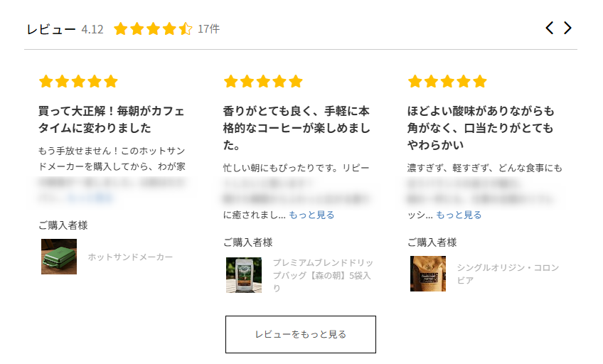Expand the hot sandwich maker review text

pos(90,198)
